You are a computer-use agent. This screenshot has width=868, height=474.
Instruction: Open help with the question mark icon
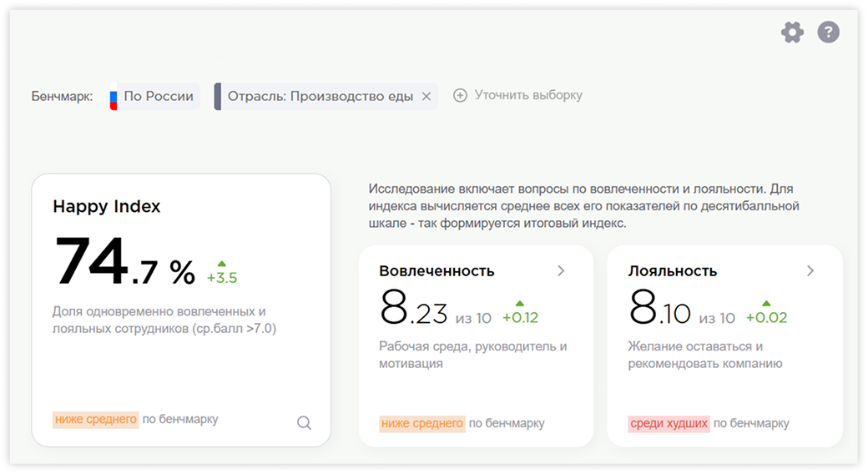[828, 32]
